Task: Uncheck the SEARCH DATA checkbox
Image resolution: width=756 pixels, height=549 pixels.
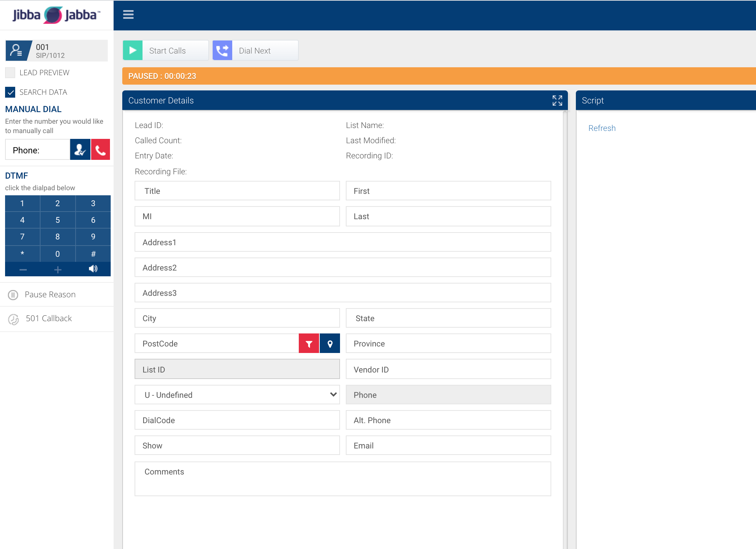Action: 10,92
